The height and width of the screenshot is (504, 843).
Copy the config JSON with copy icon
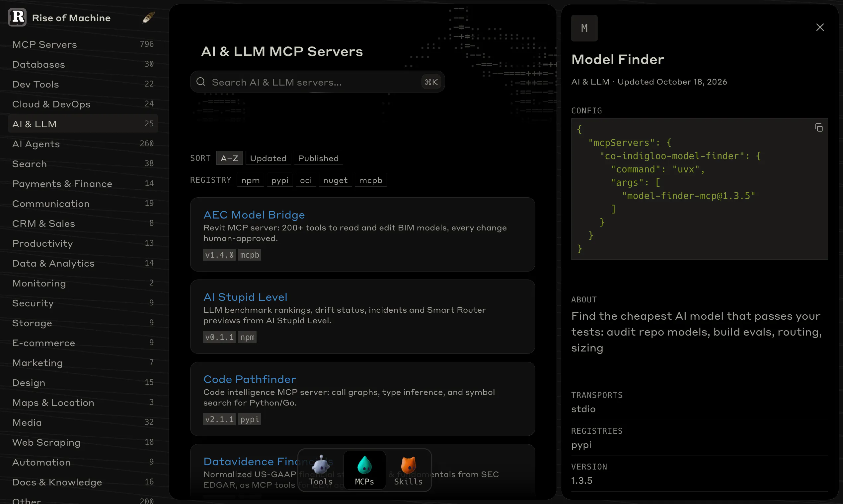[x=818, y=128]
